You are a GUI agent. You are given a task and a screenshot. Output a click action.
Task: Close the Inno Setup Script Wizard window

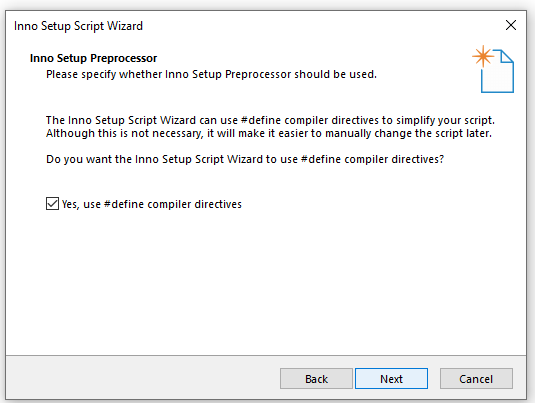(x=511, y=25)
